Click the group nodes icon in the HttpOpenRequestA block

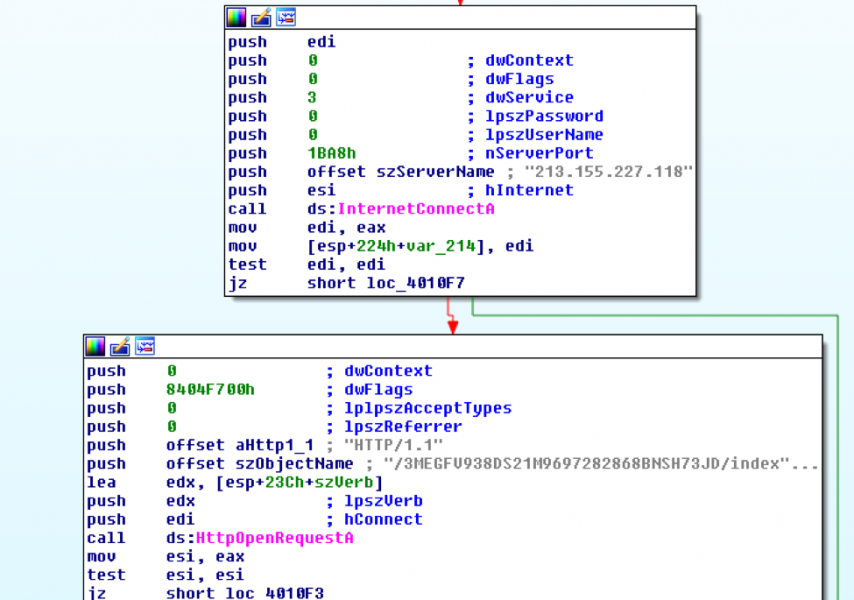coord(145,346)
